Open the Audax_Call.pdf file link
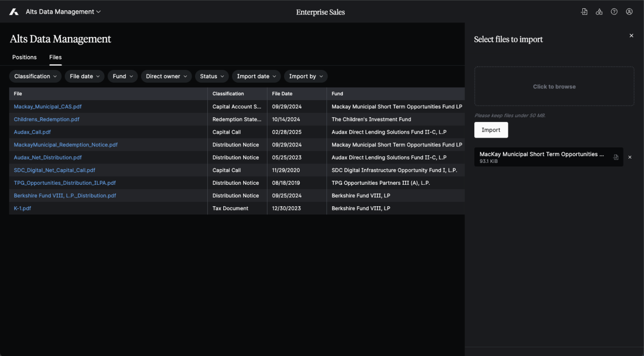The height and width of the screenshot is (356, 644). click(32, 132)
